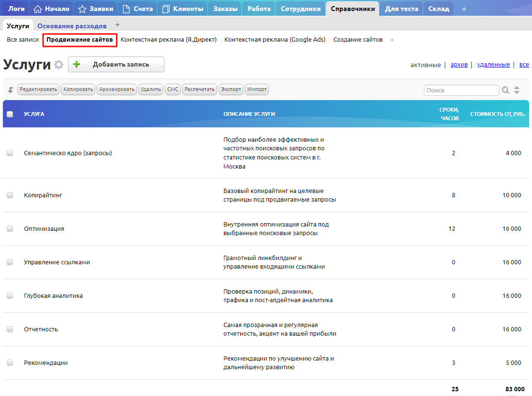Click the search magnifier icon
This screenshot has width=532, height=396.
coord(506,90)
